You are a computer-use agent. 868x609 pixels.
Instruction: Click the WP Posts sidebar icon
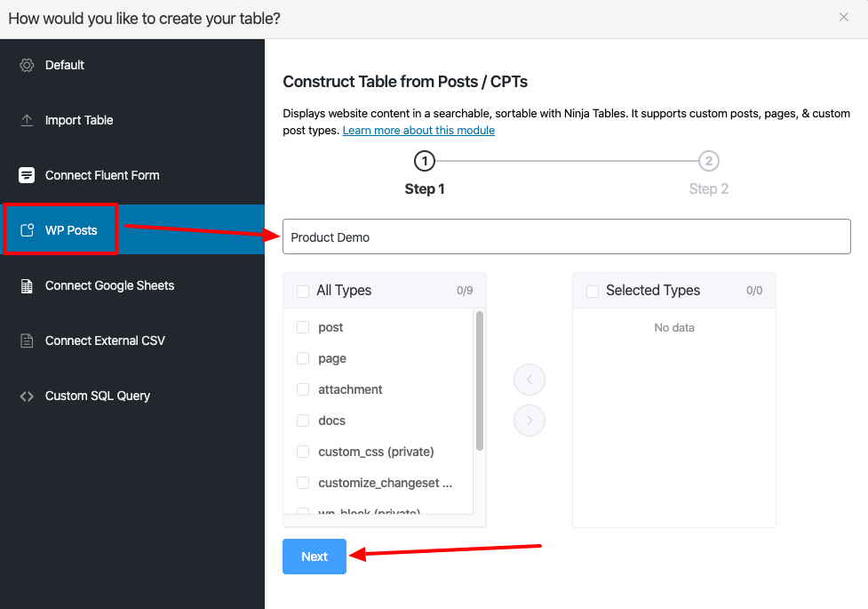(x=27, y=230)
